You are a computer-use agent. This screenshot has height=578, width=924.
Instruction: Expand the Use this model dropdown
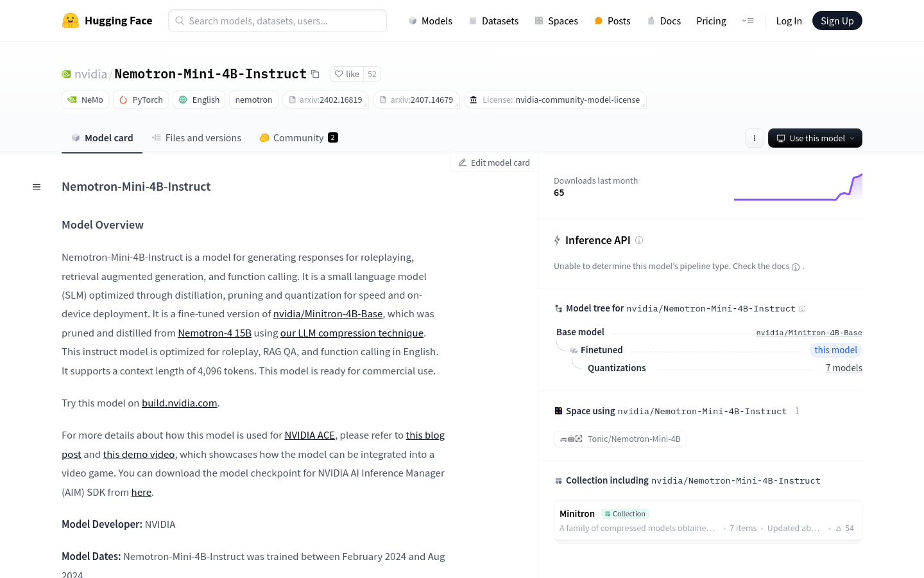815,138
